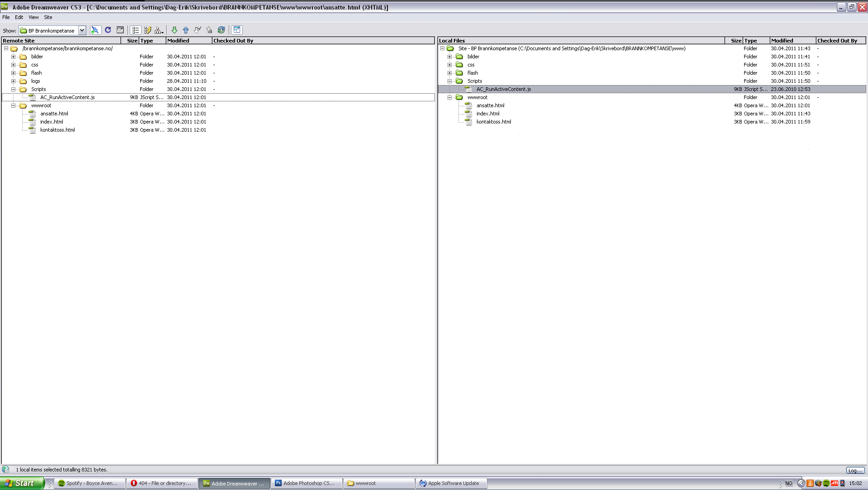The image size is (868, 490).
Task: Click the Connect to remote host icon
Action: 95,30
